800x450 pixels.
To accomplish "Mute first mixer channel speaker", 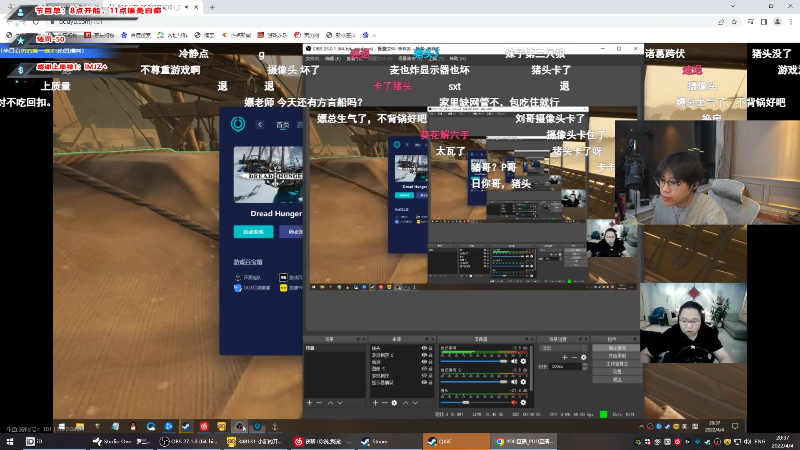I will pos(514,361).
